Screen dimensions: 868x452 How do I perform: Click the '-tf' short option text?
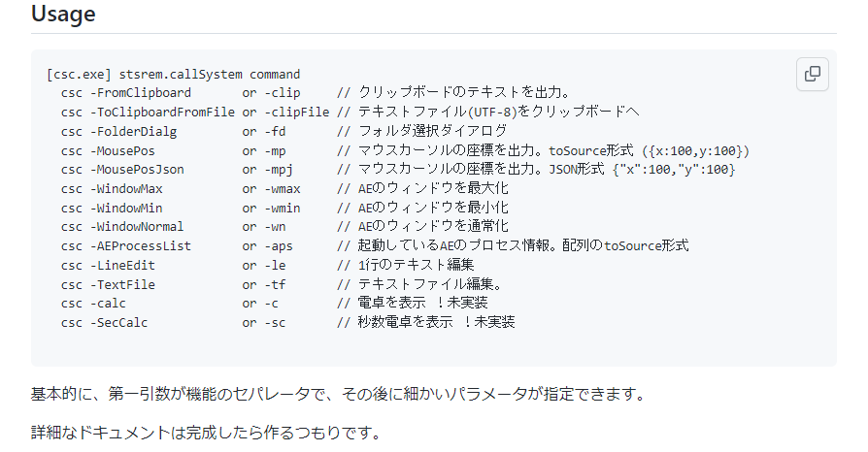tap(275, 285)
